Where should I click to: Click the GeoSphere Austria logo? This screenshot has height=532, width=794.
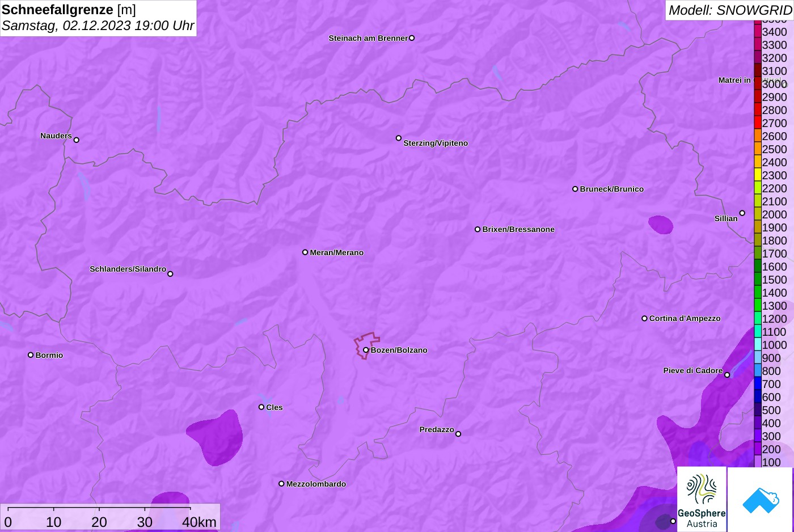702,499
